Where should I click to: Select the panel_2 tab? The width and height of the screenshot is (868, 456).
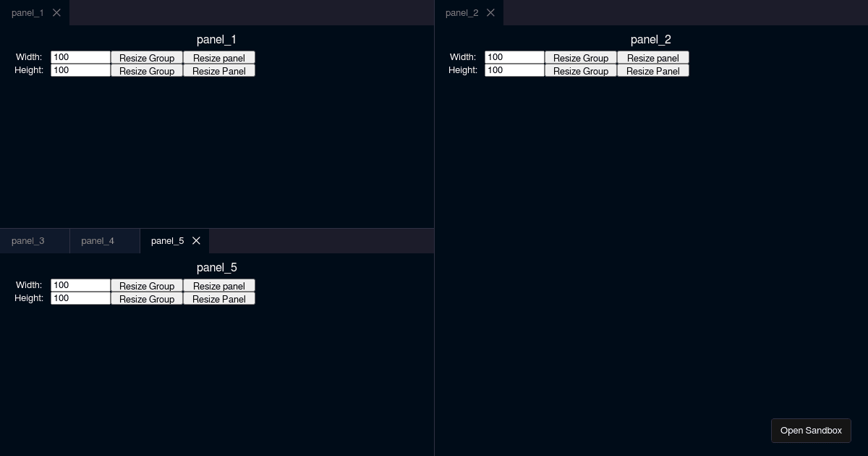coord(461,12)
